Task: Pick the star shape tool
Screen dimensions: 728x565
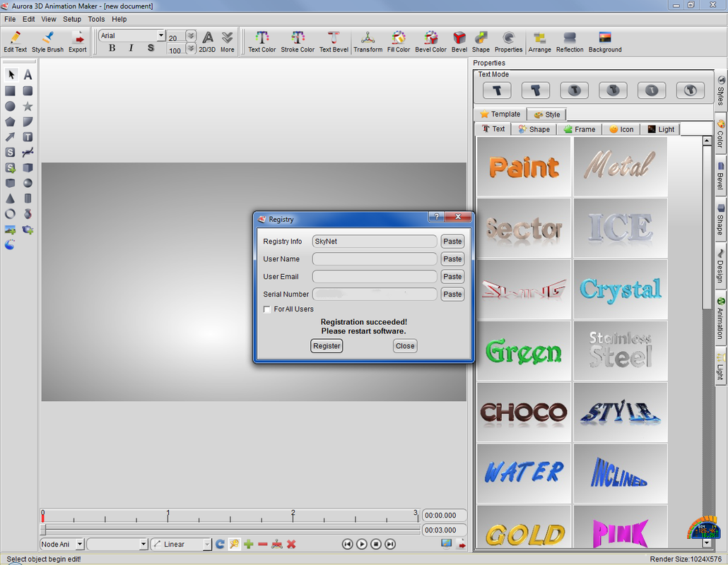Action: (x=28, y=106)
